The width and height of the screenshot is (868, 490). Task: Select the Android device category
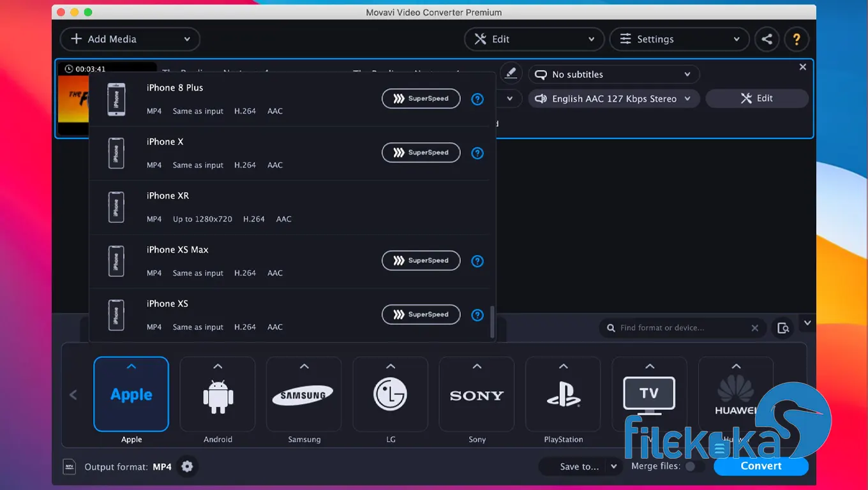coord(218,394)
